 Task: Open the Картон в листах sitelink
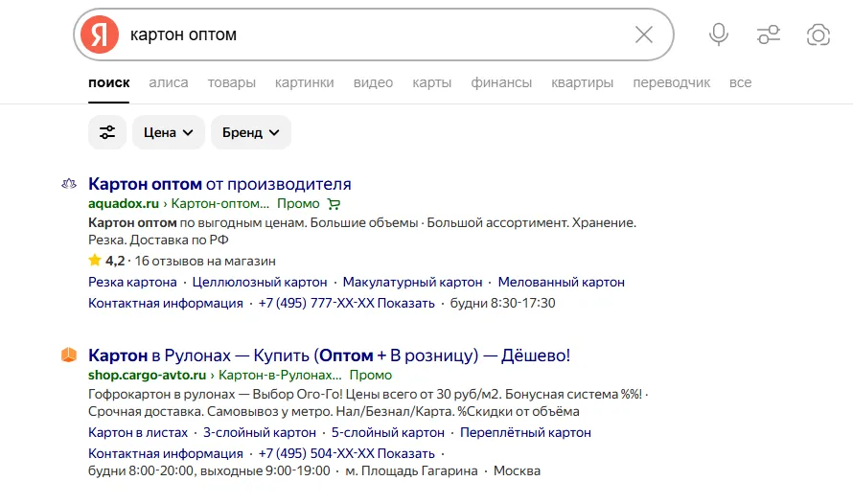pyautogui.click(x=138, y=432)
